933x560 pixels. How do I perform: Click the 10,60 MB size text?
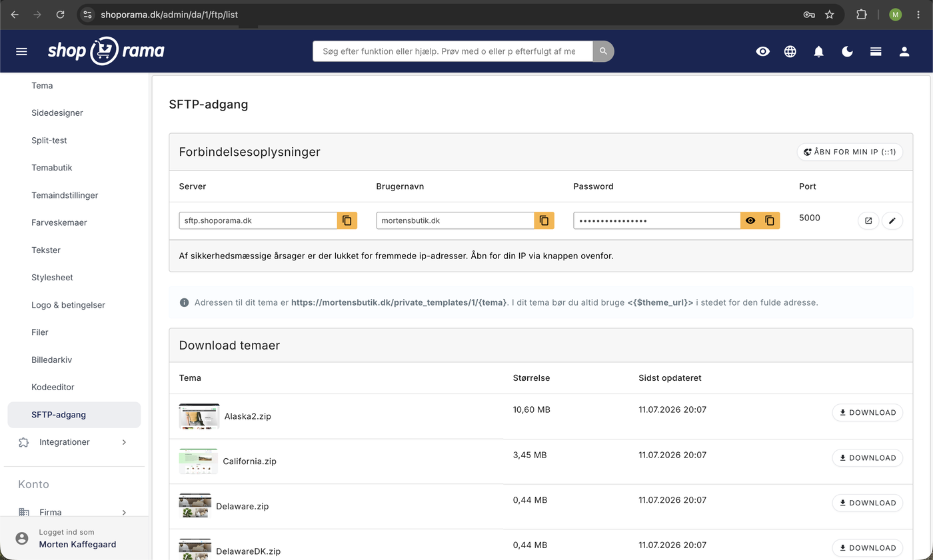click(x=532, y=410)
